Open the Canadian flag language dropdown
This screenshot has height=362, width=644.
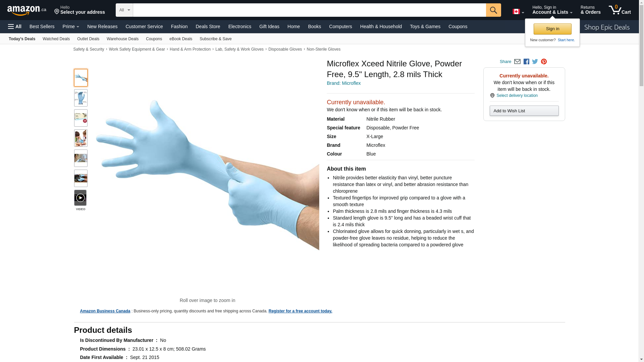[518, 12]
